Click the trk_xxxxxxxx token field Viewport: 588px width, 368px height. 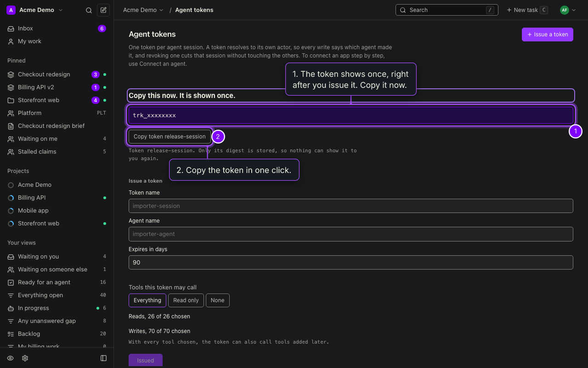coord(351,115)
